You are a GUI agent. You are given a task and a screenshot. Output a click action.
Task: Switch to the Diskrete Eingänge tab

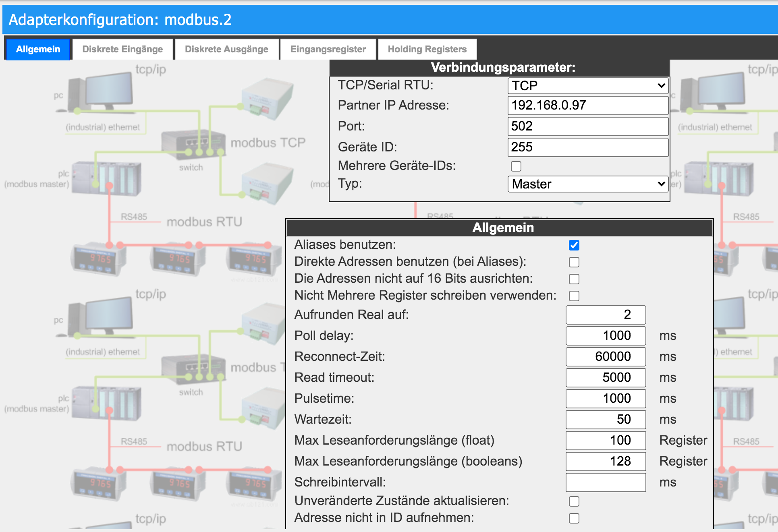pyautogui.click(x=122, y=49)
